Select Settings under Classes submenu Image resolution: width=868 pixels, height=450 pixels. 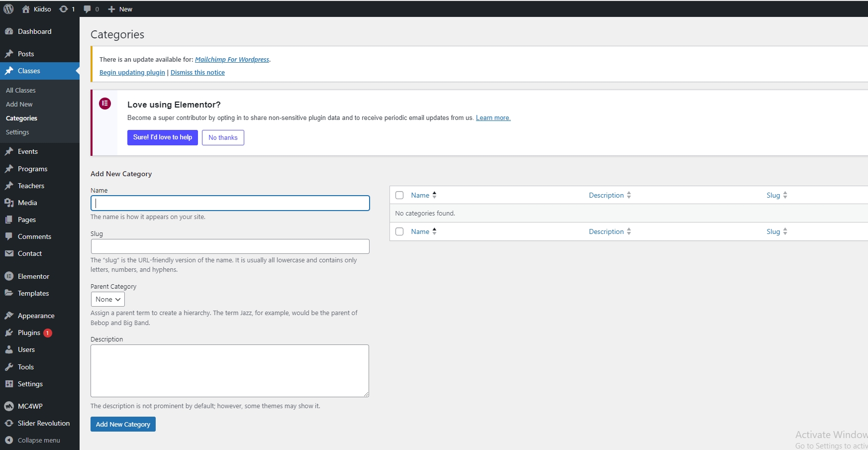click(17, 132)
